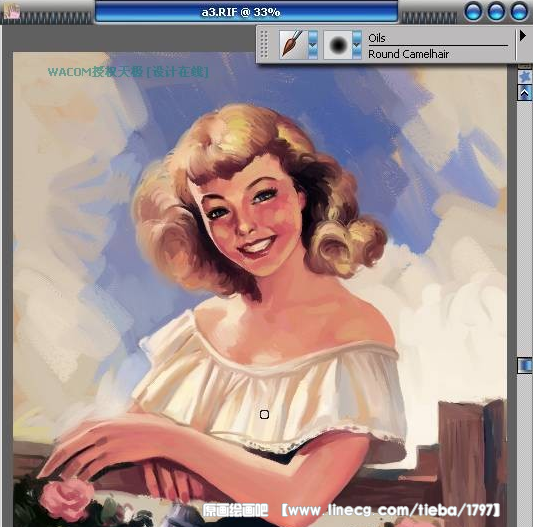
Task: Click the round brush dab variant icon
Action: [338, 45]
